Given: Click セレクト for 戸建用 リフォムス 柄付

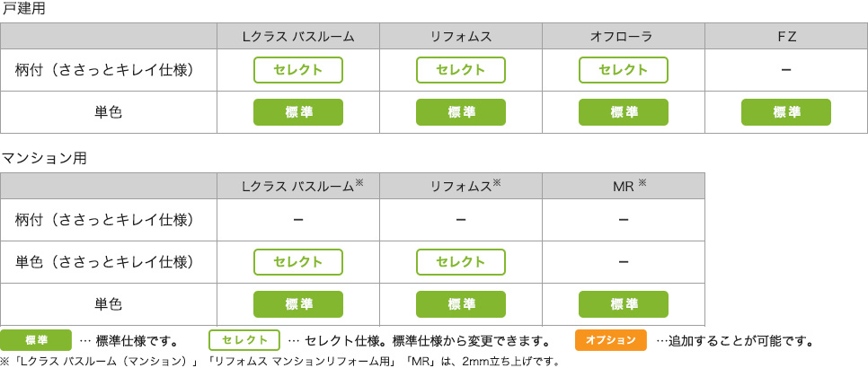Looking at the screenshot, I should pos(461,69).
